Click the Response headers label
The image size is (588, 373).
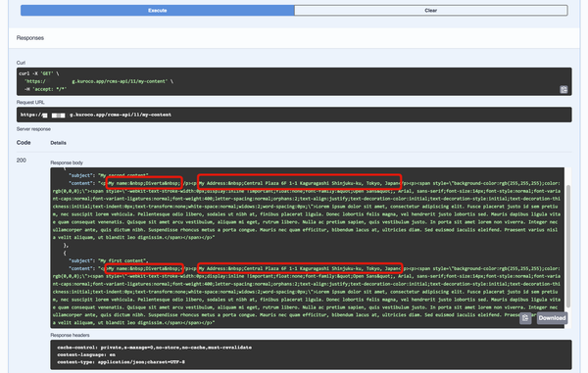[x=70, y=335]
